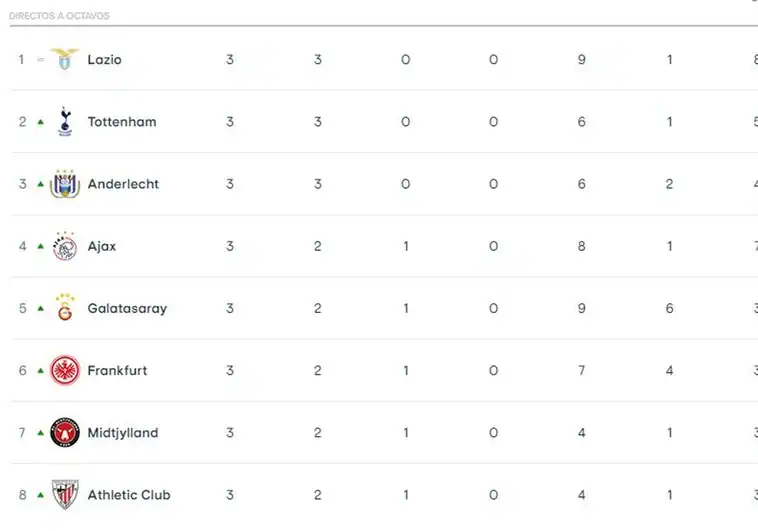Click the Ajax club crest
758x531 pixels.
pos(65,246)
